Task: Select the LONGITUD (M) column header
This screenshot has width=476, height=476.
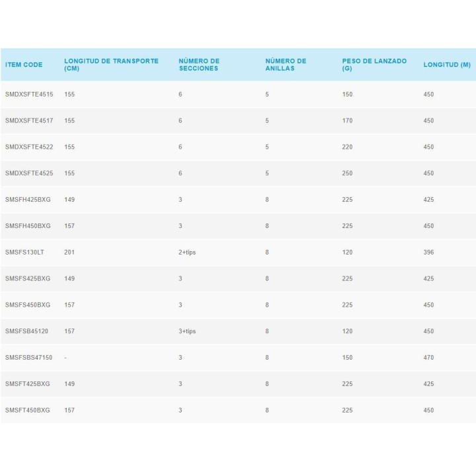Action: tap(447, 65)
